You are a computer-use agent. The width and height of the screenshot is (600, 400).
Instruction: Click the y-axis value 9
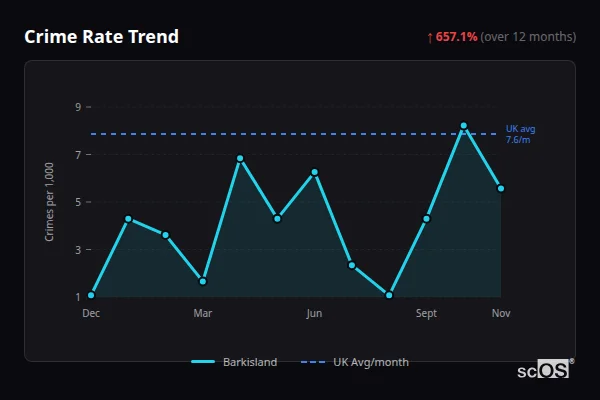(x=78, y=107)
